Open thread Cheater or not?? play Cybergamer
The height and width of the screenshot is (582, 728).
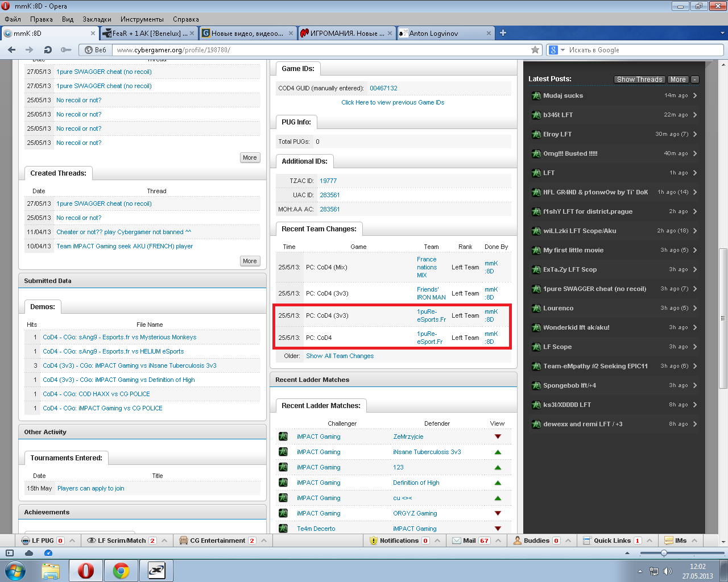123,232
